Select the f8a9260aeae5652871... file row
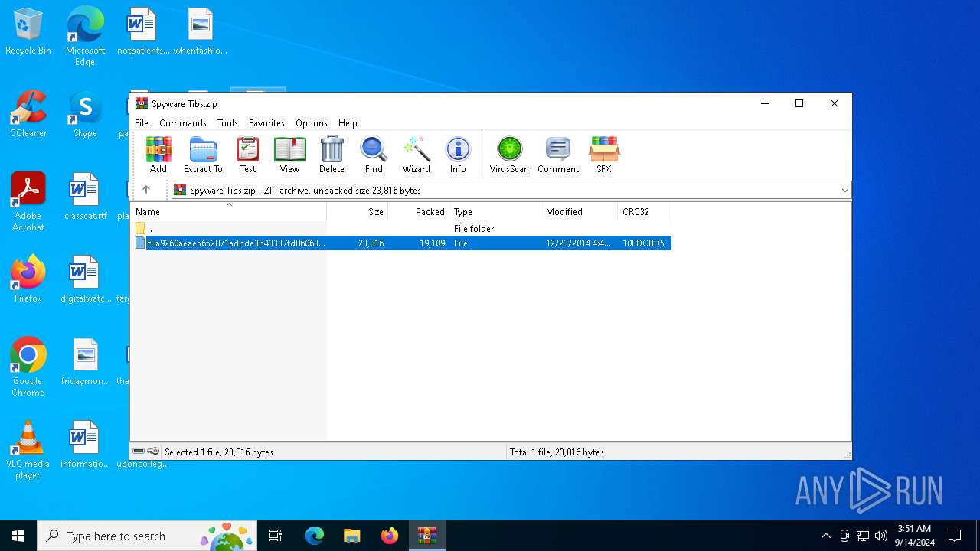Image resolution: width=980 pixels, height=551 pixels. coord(401,243)
